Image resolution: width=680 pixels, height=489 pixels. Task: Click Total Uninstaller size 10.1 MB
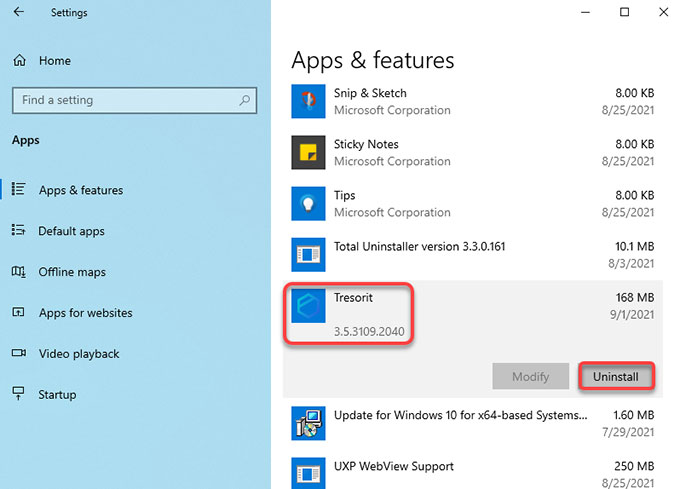(634, 246)
